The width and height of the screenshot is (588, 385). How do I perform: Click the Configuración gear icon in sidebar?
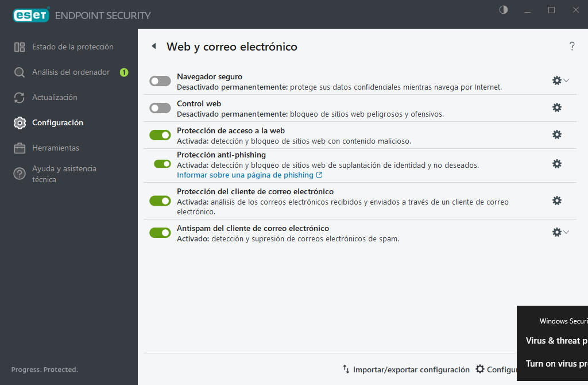pos(20,123)
